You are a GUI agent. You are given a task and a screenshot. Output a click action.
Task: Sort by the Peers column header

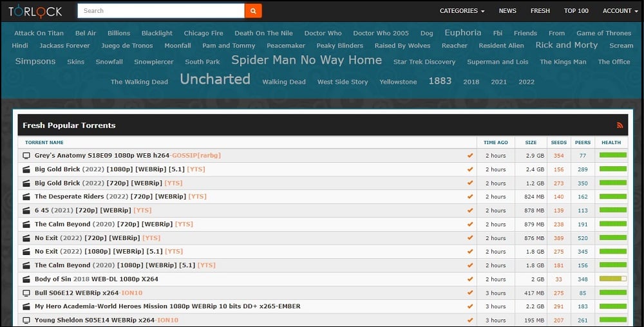click(x=583, y=142)
